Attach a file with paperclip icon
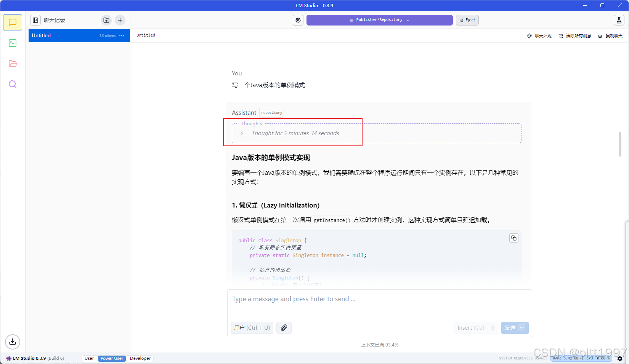This screenshot has width=629, height=364. (x=284, y=328)
